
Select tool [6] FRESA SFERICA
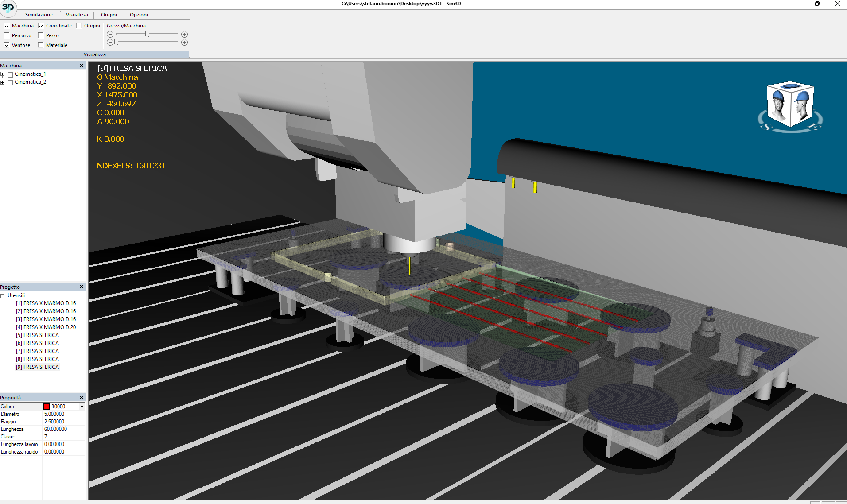point(37,343)
